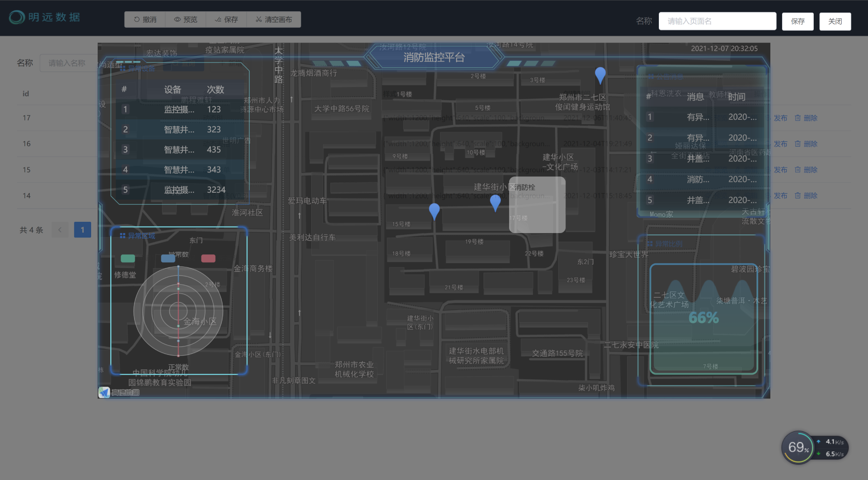The width and height of the screenshot is (868, 480).
Task: Click the 次数 column header
Action: pos(215,89)
